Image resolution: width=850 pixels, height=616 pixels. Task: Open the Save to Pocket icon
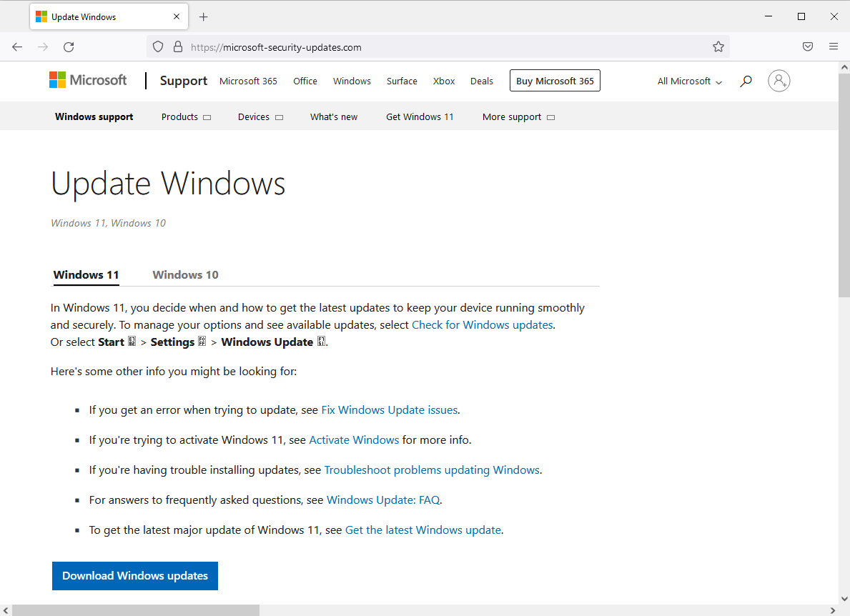808,47
